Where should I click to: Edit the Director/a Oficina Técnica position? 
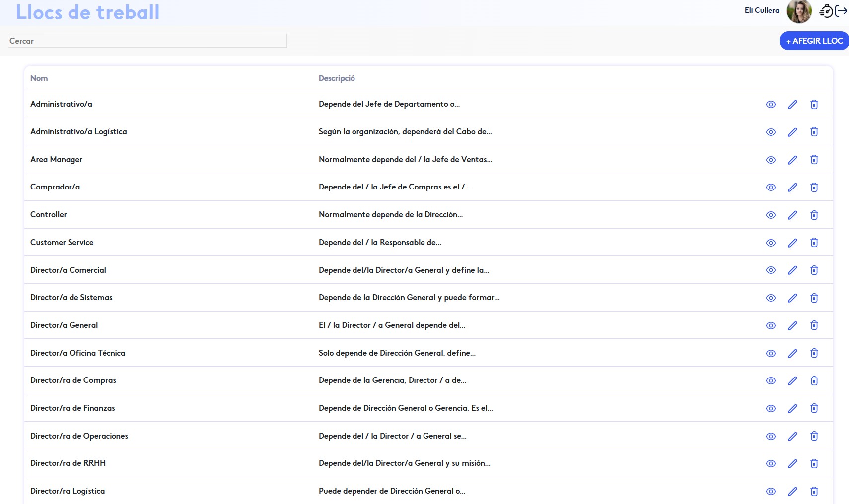point(792,353)
